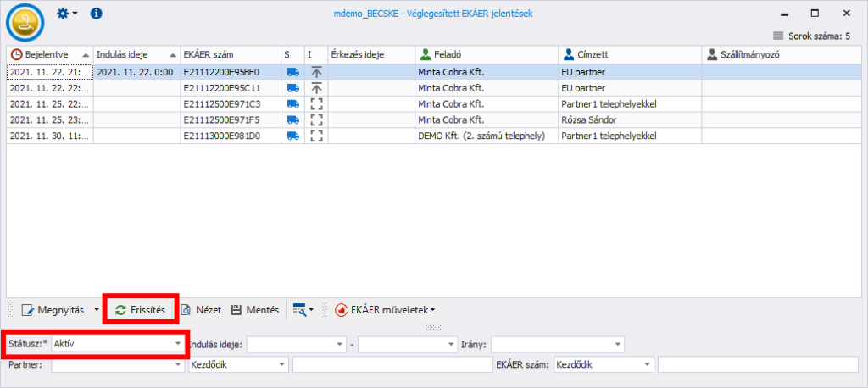The image size is (868, 388).
Task: Click the Mentés save button
Action: click(x=254, y=310)
